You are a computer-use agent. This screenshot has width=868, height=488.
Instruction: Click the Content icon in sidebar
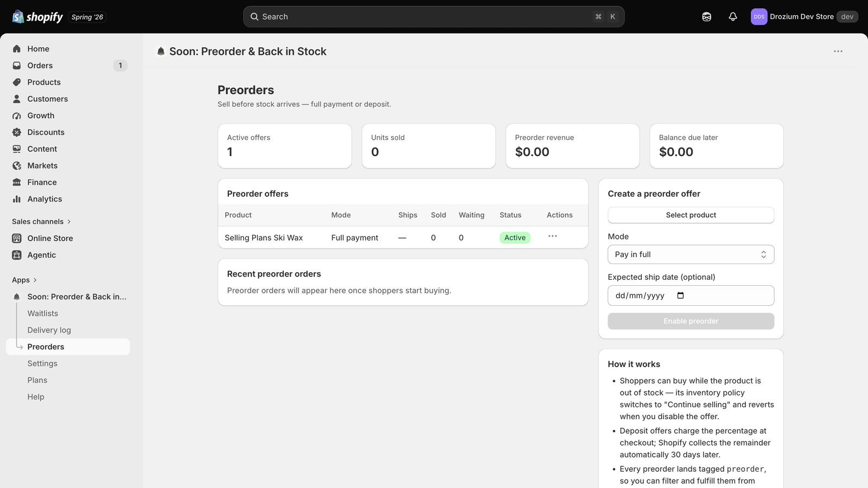click(17, 149)
